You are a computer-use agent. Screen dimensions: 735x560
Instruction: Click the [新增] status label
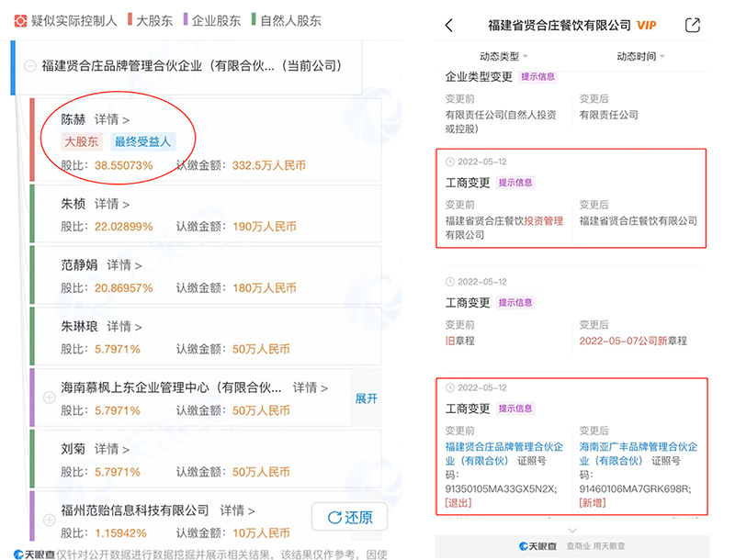point(593,503)
